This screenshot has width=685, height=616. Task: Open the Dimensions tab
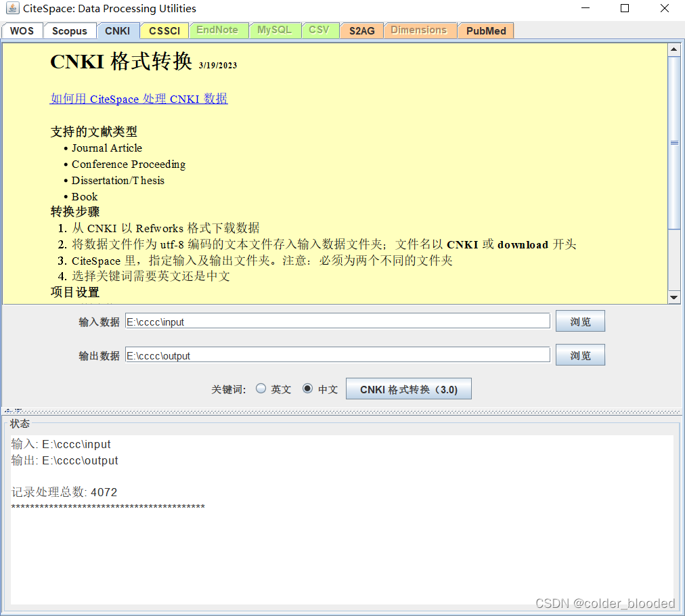[419, 30]
